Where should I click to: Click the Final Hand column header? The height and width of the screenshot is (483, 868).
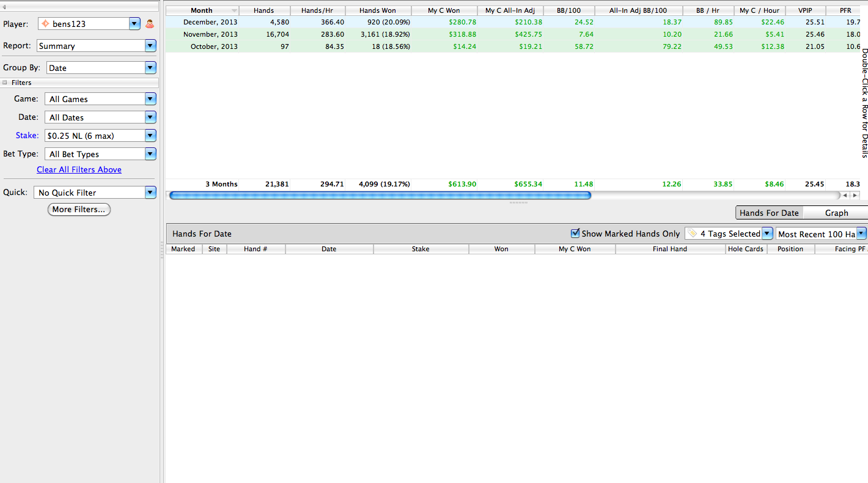[670, 249]
